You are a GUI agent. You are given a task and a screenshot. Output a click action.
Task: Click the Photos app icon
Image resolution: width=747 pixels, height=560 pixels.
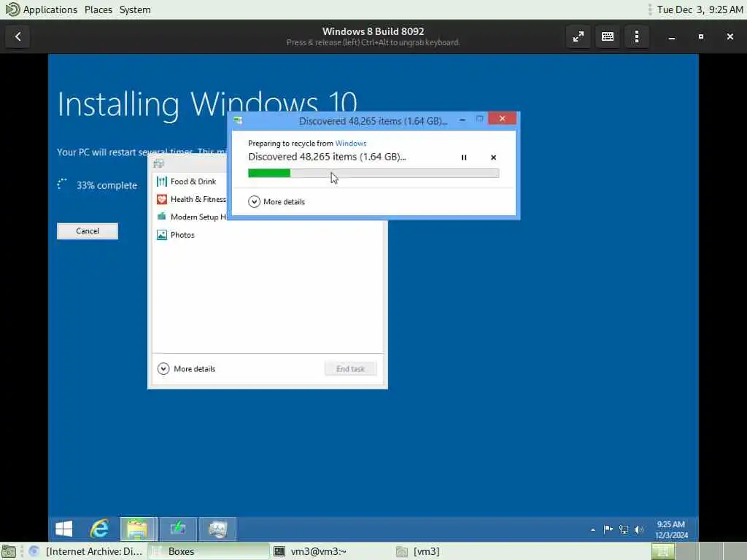coord(162,235)
